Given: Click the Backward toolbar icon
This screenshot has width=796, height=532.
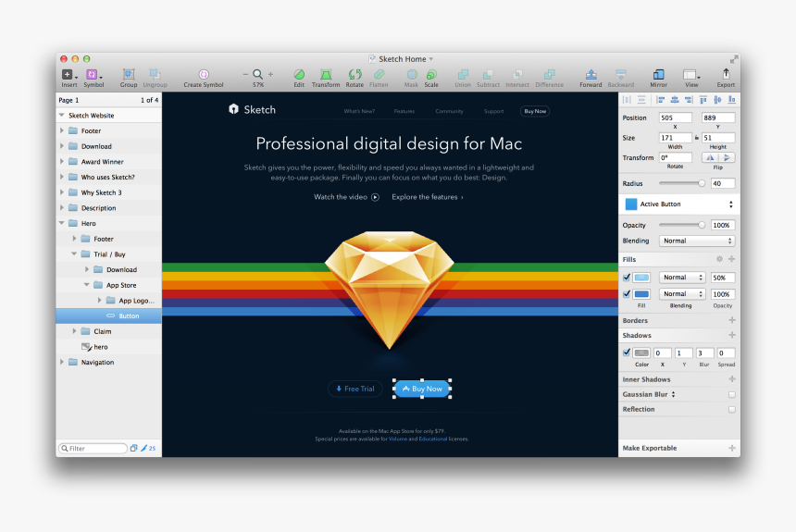Looking at the screenshot, I should pos(620,75).
